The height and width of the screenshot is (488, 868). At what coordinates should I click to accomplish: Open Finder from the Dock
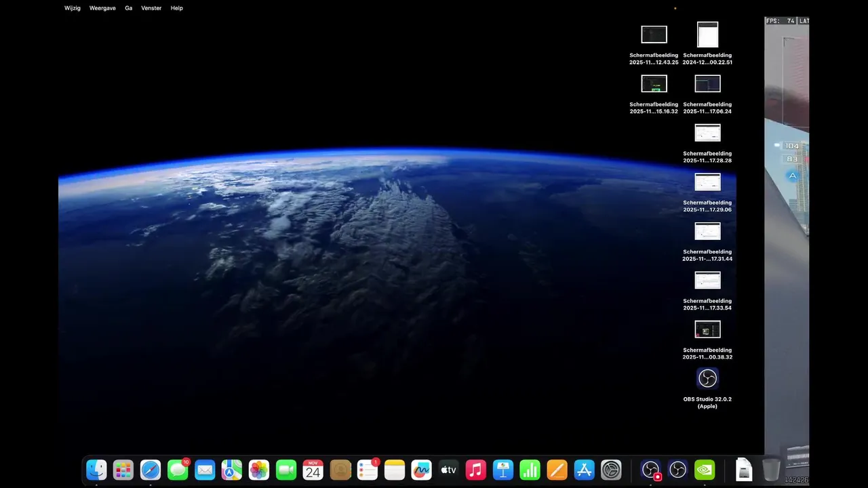(x=96, y=470)
